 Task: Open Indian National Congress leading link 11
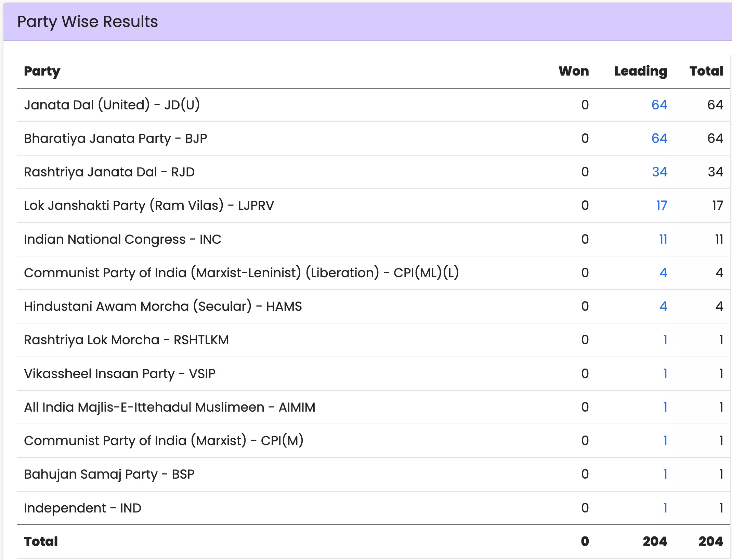point(663,239)
